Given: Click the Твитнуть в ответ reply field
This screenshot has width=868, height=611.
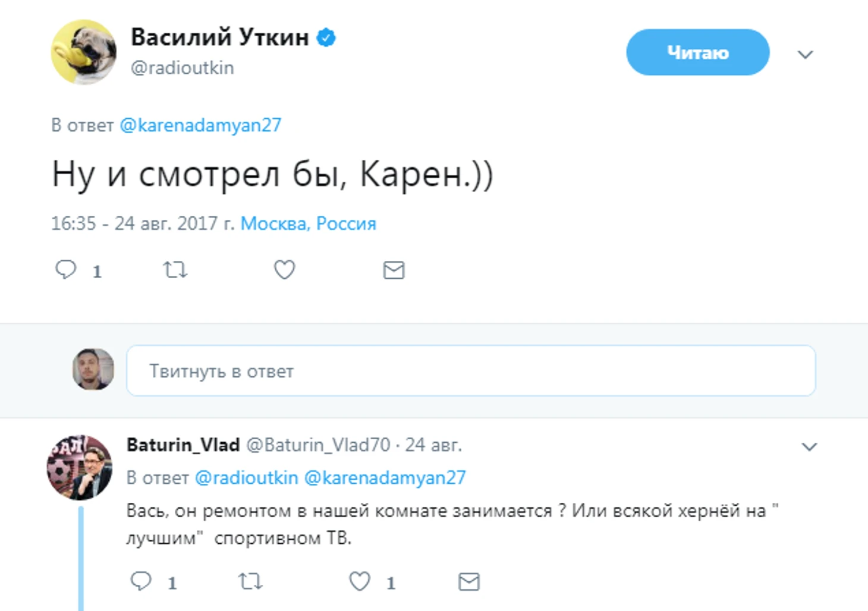Looking at the screenshot, I should [x=470, y=371].
